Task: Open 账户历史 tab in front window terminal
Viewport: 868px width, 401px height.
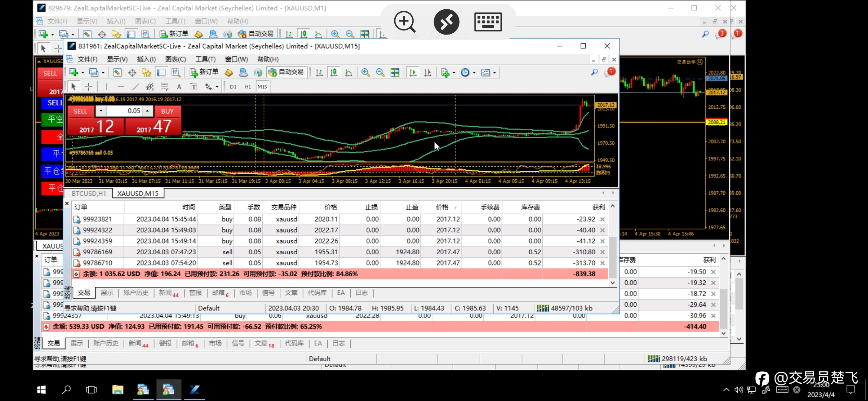Action: (136, 293)
